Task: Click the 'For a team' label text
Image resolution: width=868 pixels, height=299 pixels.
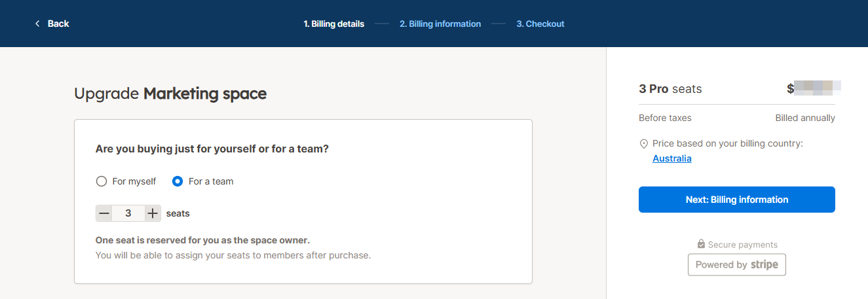Action: coord(211,181)
